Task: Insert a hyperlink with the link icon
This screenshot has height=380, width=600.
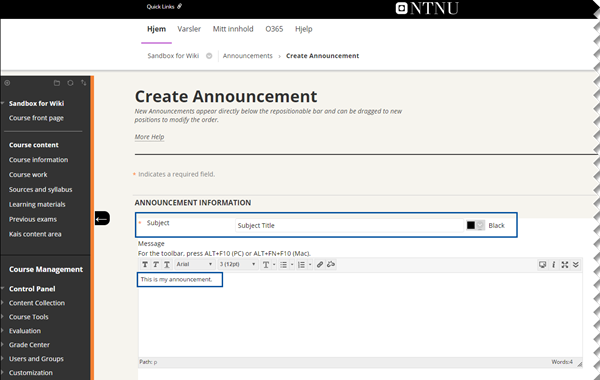Action: (x=320, y=264)
